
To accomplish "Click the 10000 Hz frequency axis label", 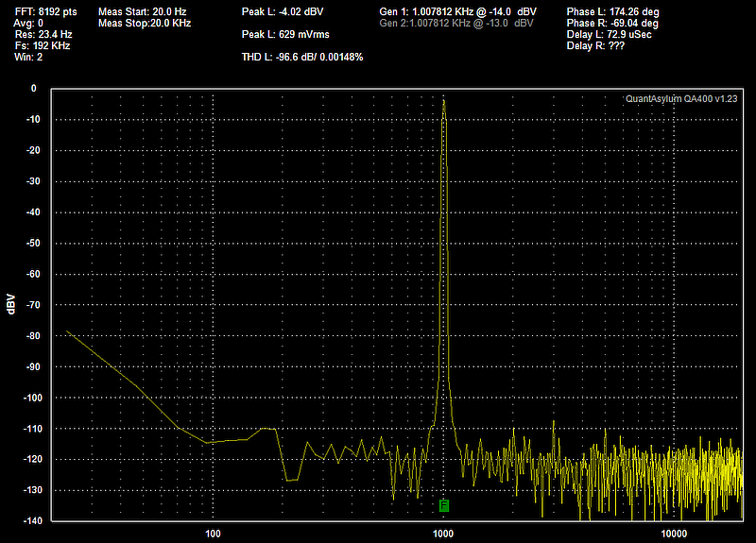I will pos(674,534).
